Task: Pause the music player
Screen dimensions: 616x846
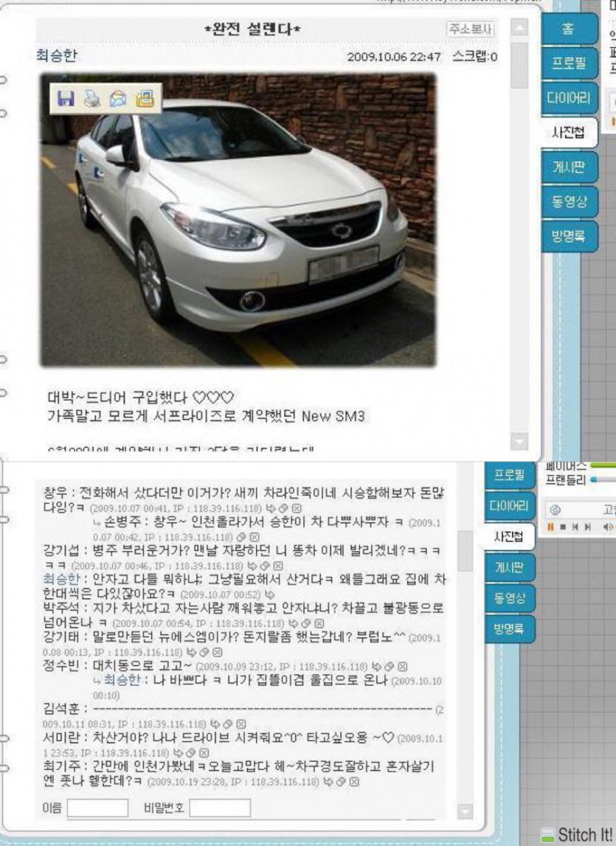Action: coord(550,527)
